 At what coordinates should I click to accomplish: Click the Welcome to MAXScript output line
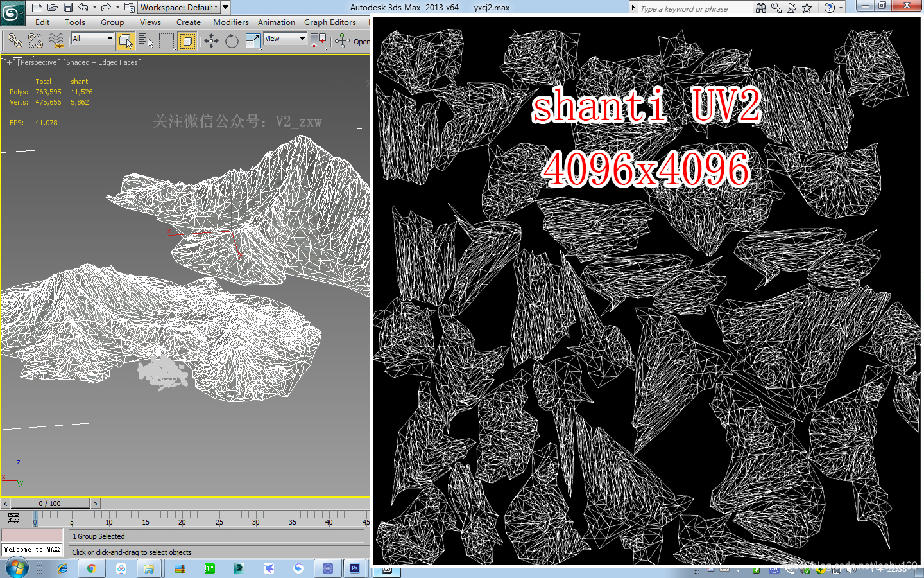pyautogui.click(x=32, y=550)
